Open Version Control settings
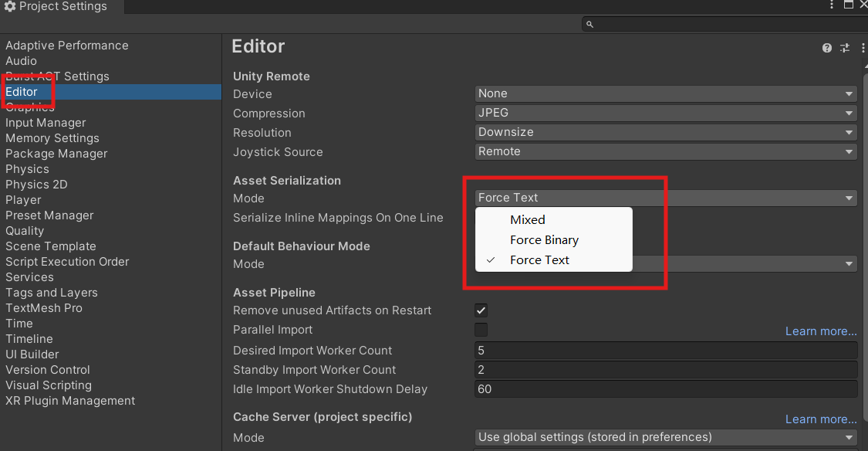Viewport: 868px width, 451px height. click(x=48, y=370)
